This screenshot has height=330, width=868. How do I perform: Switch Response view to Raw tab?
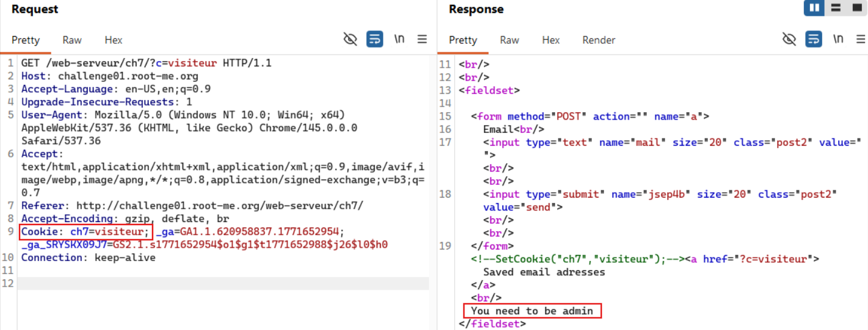[510, 40]
